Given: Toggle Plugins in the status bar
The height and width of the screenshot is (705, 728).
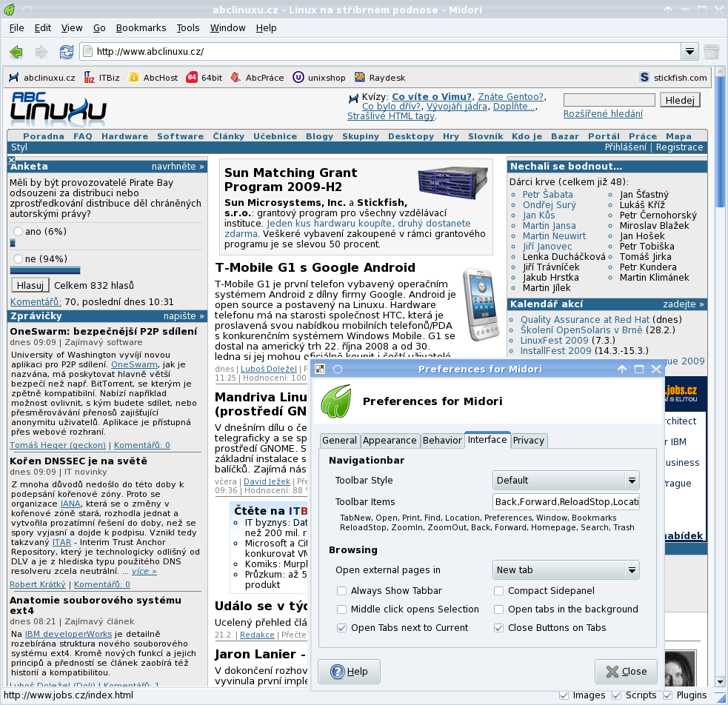Looking at the screenshot, I should coord(668,695).
